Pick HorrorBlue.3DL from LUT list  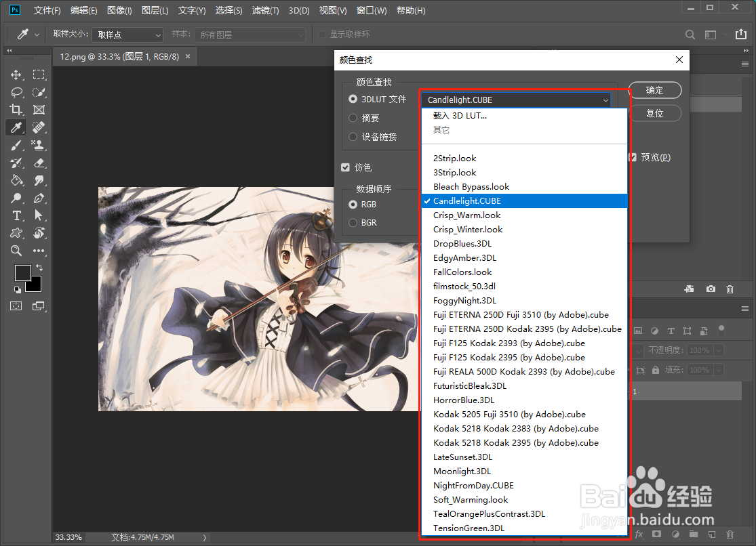tap(524, 400)
